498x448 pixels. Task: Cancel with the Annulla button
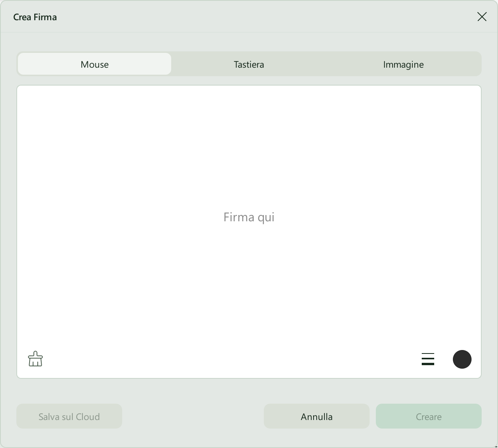click(x=317, y=416)
